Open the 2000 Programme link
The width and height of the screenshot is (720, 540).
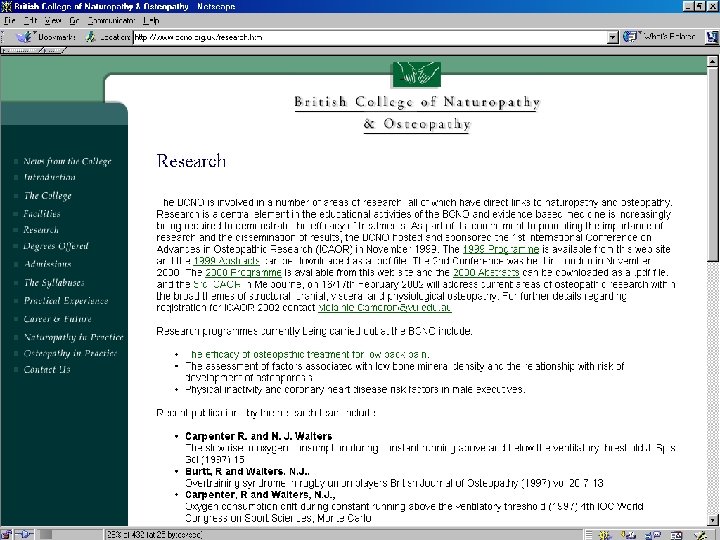coord(243,273)
